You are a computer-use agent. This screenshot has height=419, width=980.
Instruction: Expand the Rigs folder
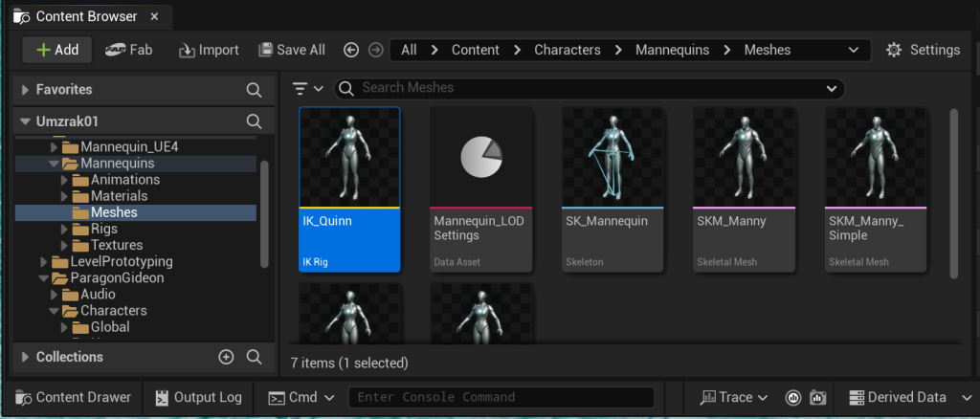coord(64,229)
